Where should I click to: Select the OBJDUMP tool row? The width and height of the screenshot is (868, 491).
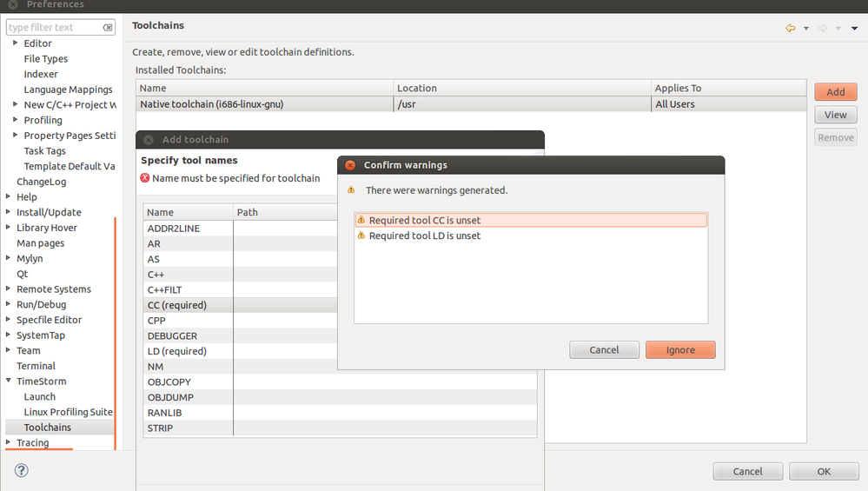pos(340,397)
